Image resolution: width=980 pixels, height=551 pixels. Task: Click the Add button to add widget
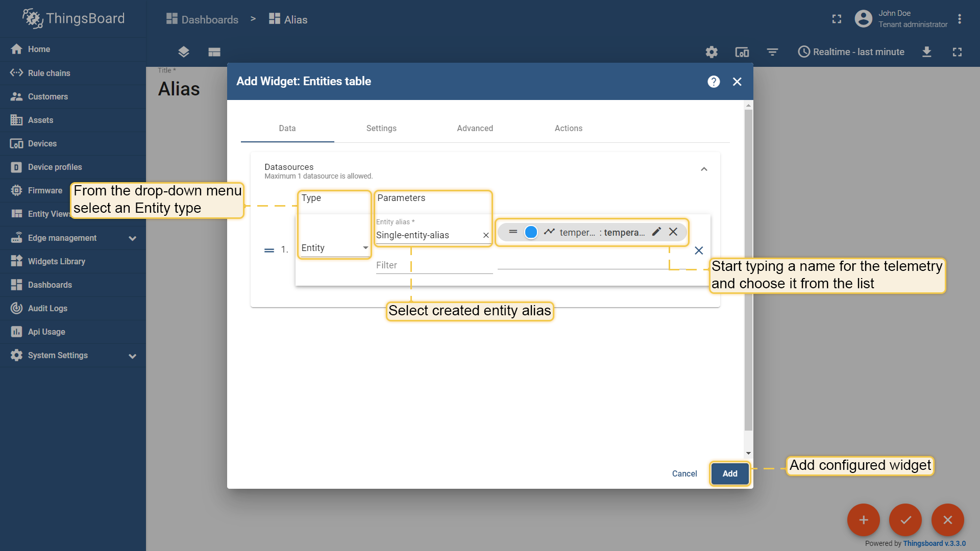[729, 473]
